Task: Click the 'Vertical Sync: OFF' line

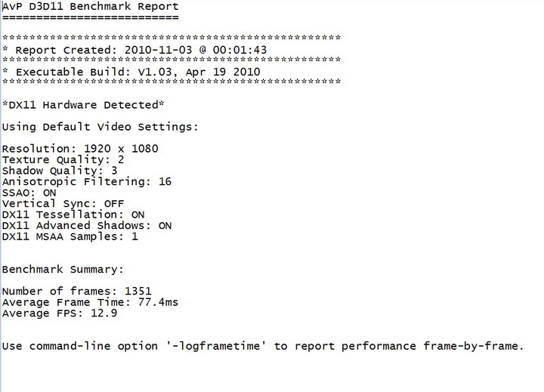Action: click(x=63, y=203)
